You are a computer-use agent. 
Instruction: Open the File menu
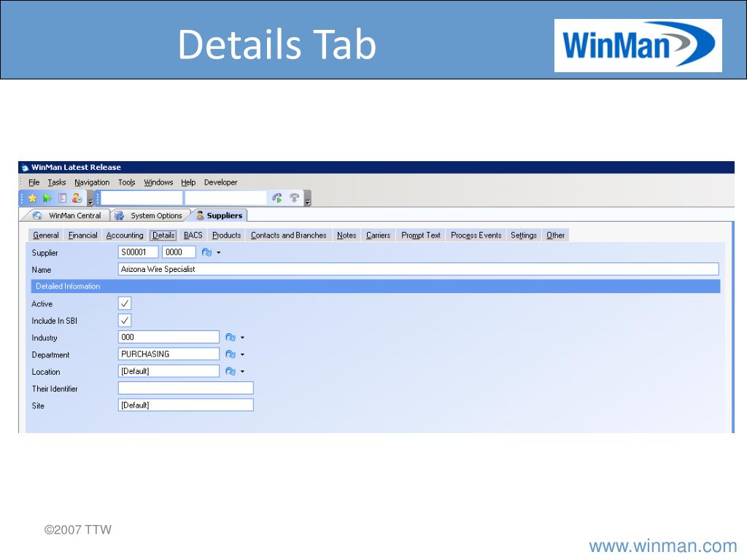click(x=34, y=182)
